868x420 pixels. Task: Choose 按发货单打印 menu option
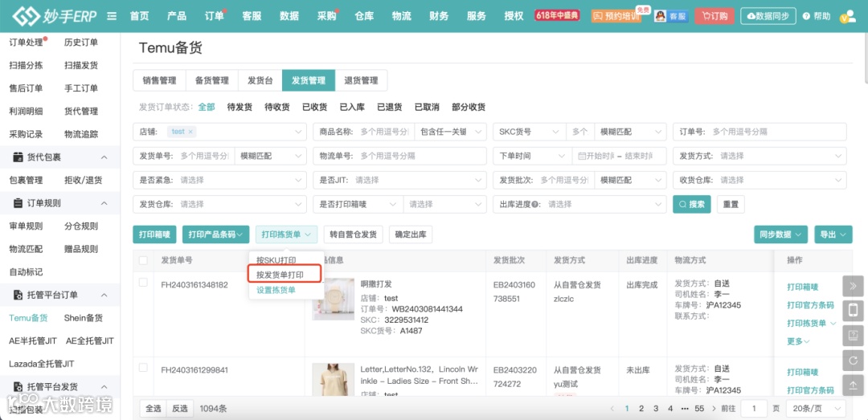pyautogui.click(x=280, y=275)
